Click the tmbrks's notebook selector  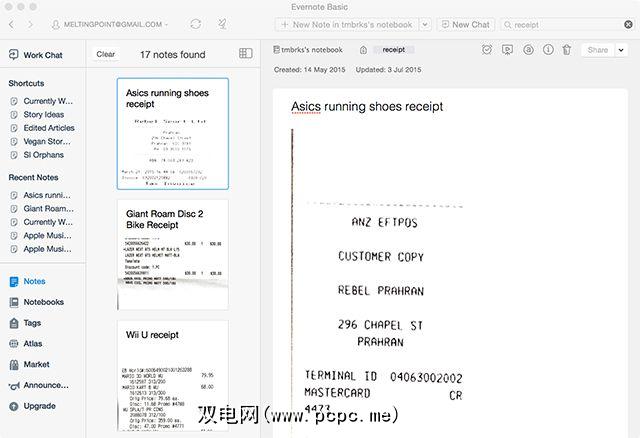tap(308, 50)
